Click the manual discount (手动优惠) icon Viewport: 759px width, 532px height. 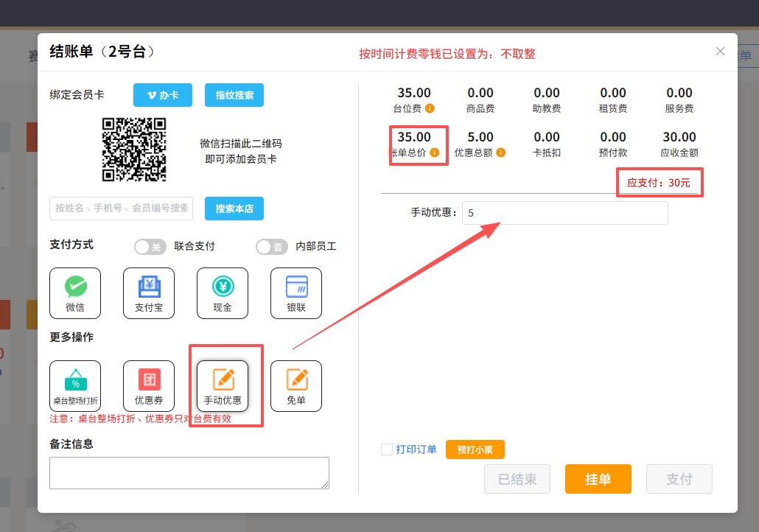tap(223, 385)
